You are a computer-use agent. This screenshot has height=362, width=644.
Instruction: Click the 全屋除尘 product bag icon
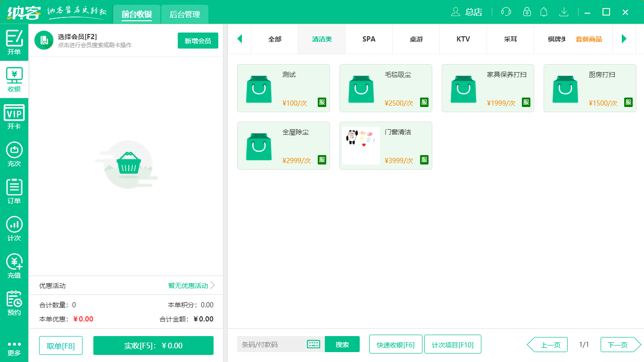(x=259, y=147)
